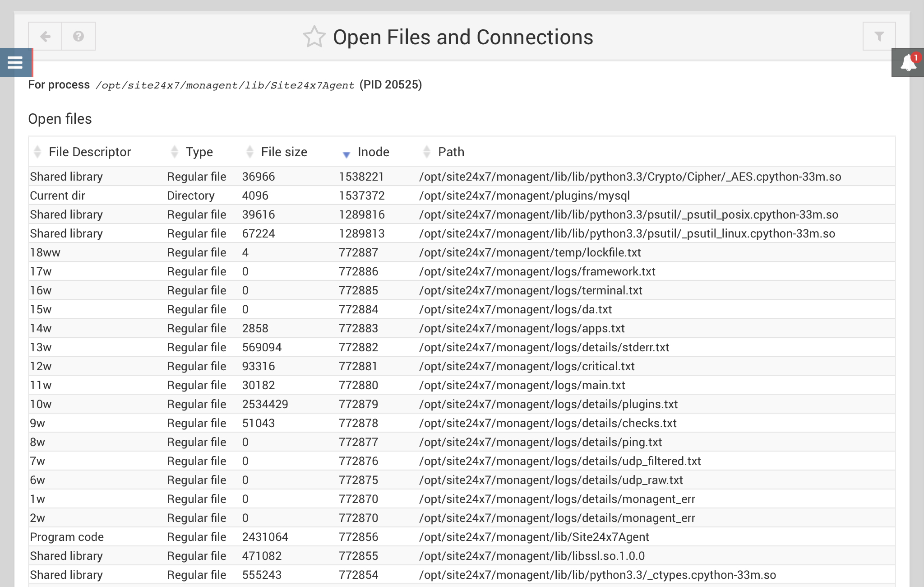This screenshot has width=924, height=587.
Task: Select the libssl.so.1.0.0 path cell
Action: (x=531, y=556)
